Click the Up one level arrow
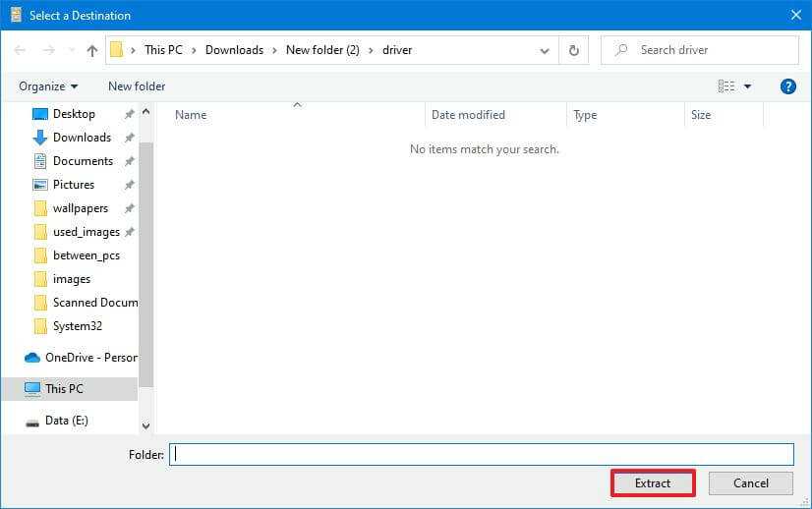Image resolution: width=812 pixels, height=509 pixels. point(91,50)
